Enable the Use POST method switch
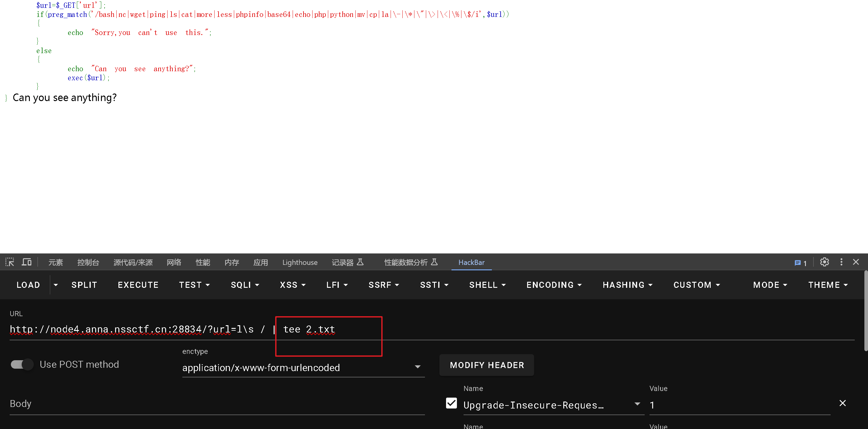This screenshot has height=429, width=868. (22, 364)
